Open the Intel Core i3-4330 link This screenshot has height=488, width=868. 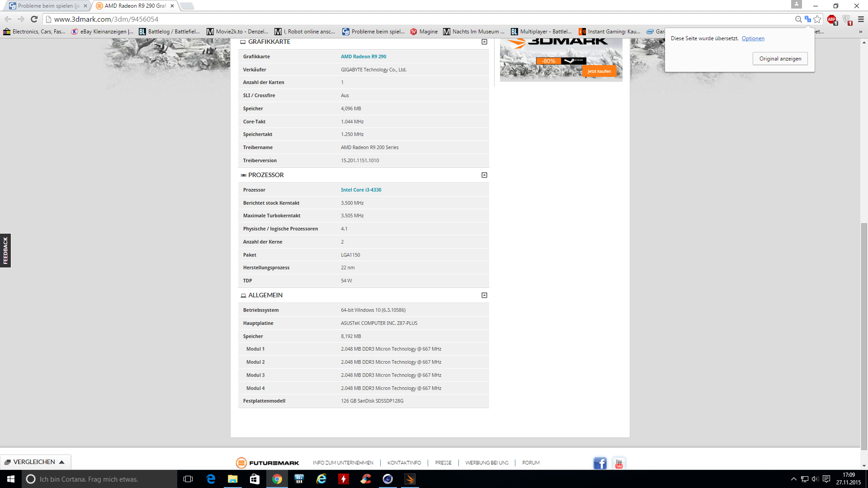coord(361,190)
